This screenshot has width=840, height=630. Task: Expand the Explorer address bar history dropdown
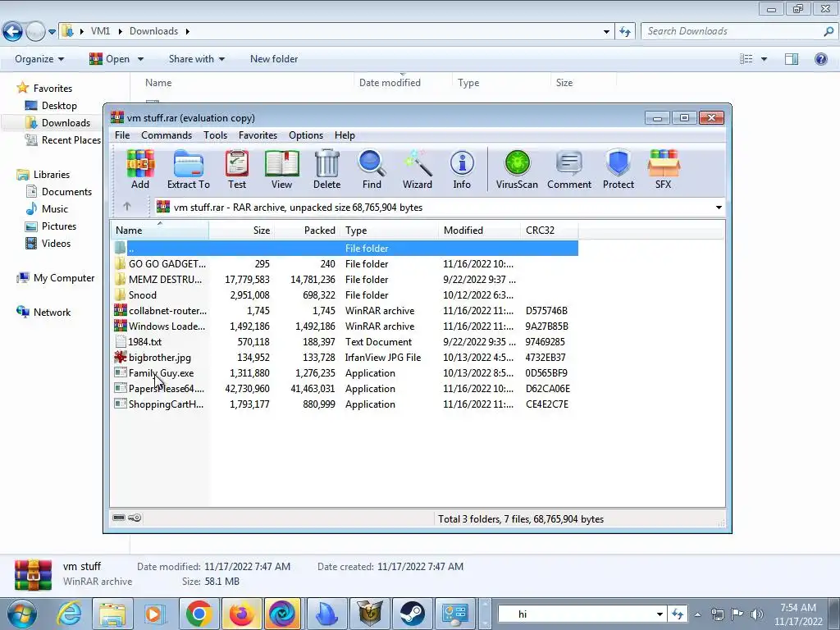coord(606,32)
